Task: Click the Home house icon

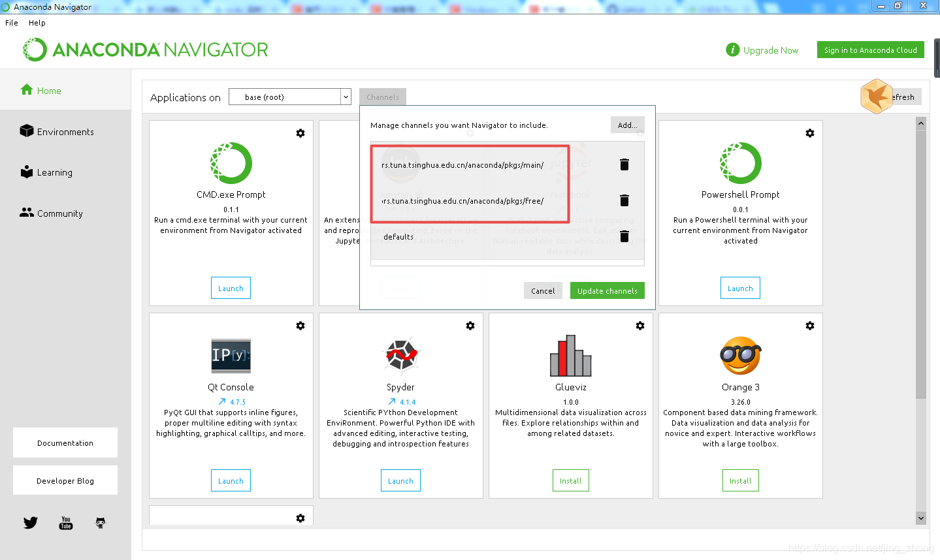Action: [x=27, y=89]
